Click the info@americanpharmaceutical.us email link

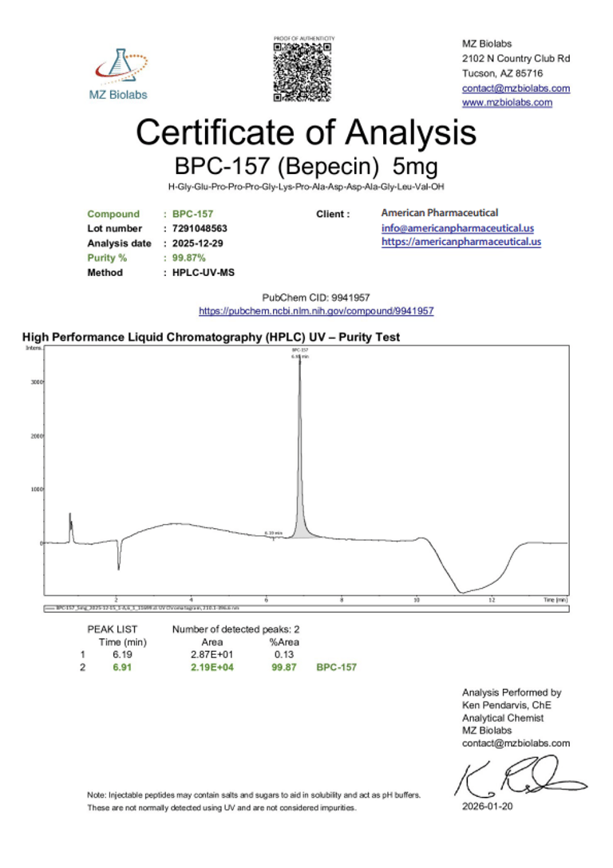pos(457,228)
